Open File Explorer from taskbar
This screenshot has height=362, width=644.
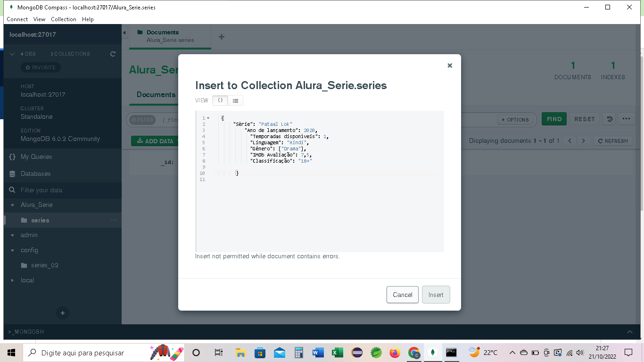tap(240, 353)
